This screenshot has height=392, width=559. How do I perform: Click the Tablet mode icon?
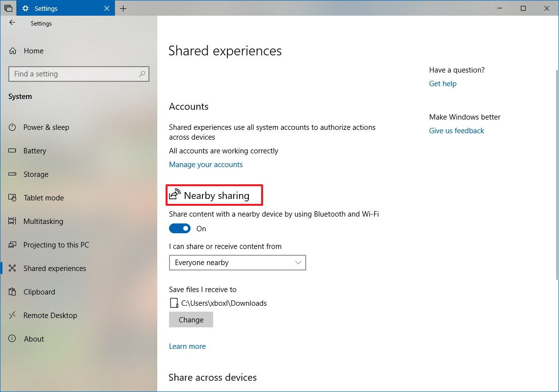[x=12, y=197]
